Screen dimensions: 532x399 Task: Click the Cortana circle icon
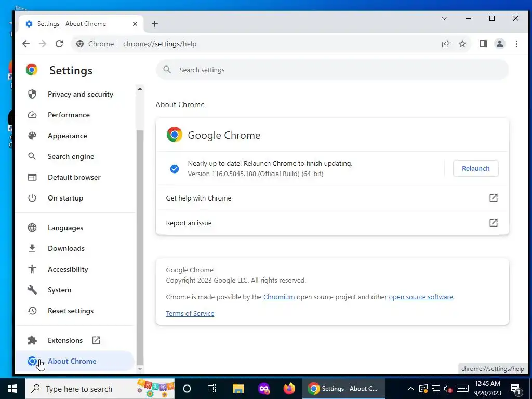point(187,389)
